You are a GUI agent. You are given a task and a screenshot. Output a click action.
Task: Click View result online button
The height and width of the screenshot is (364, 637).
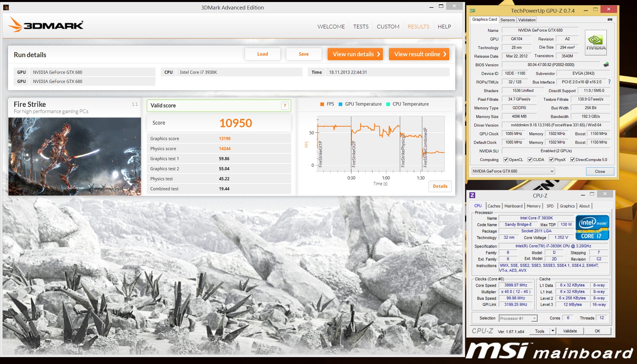[419, 54]
